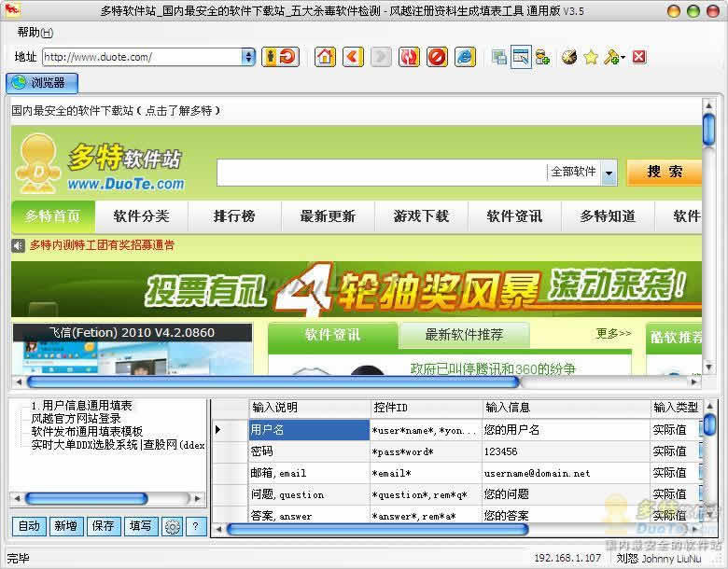Click the Home toolbar icon

pos(325,57)
